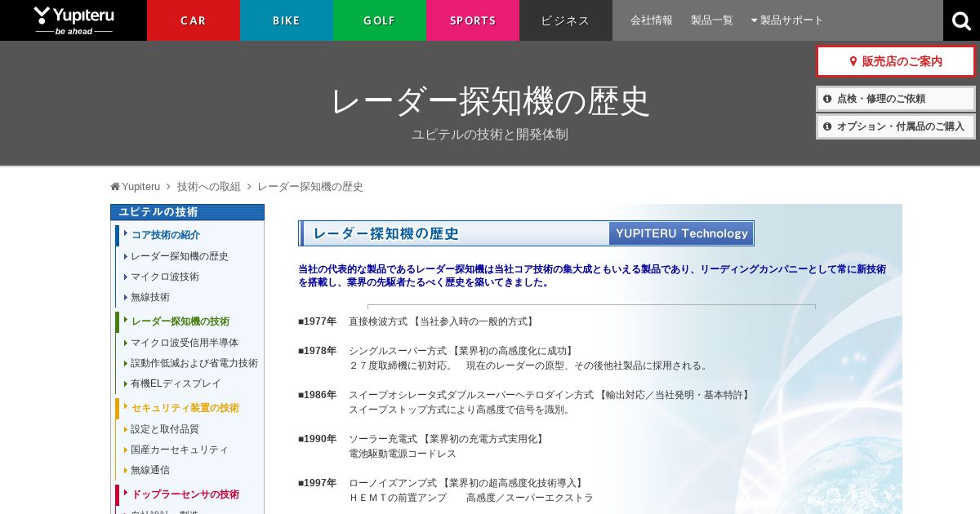The width and height of the screenshot is (980, 514).
Task: Follow the Yupiteru breadcrumb link
Action: pyautogui.click(x=140, y=187)
